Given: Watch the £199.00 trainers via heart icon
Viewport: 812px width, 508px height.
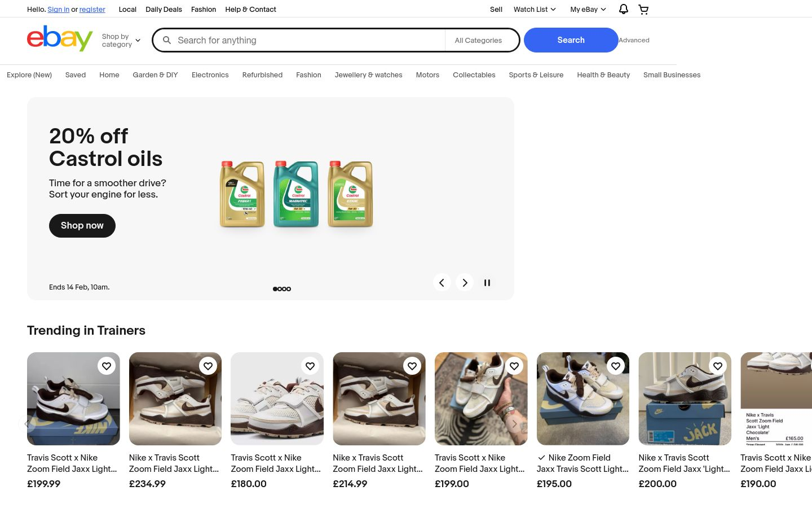Looking at the screenshot, I should pyautogui.click(x=514, y=366).
